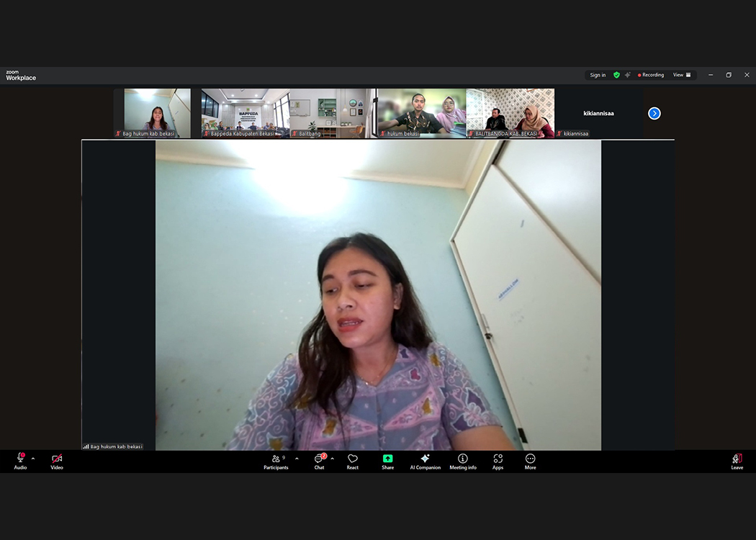The image size is (756, 540).
Task: Expand the arrow next to Chat
Action: pyautogui.click(x=332, y=459)
